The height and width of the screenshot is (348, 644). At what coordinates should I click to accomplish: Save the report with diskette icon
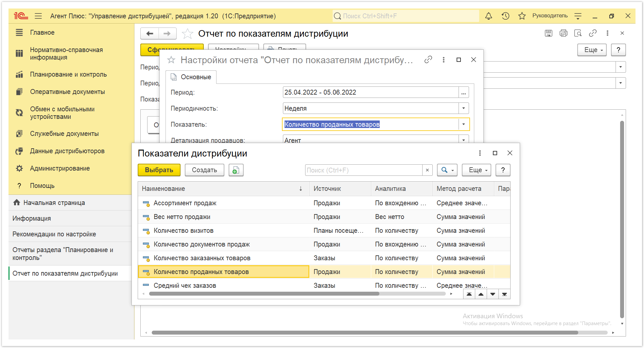(x=548, y=33)
